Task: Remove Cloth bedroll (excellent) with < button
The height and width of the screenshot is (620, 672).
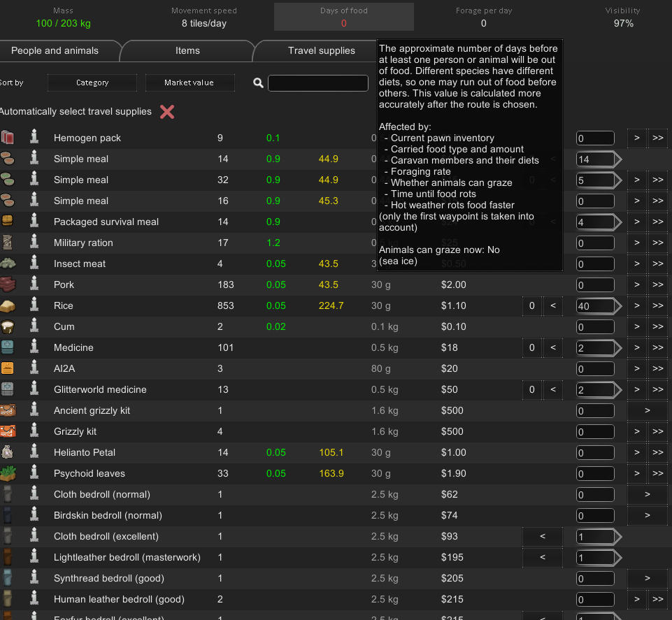Action: (543, 536)
